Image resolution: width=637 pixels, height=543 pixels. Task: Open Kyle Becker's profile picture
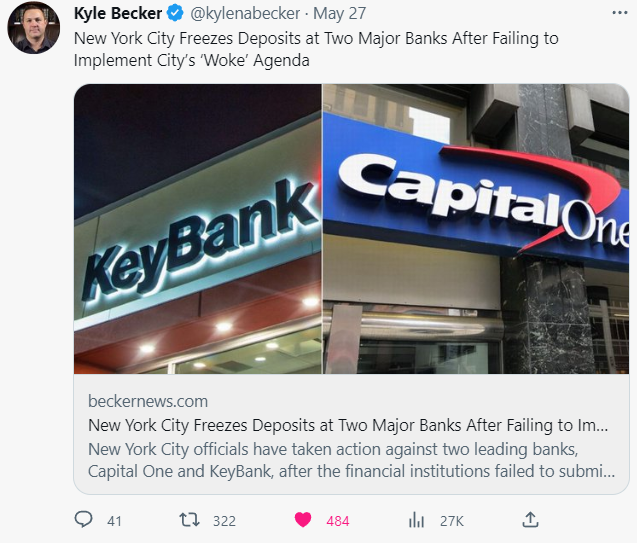click(x=34, y=28)
